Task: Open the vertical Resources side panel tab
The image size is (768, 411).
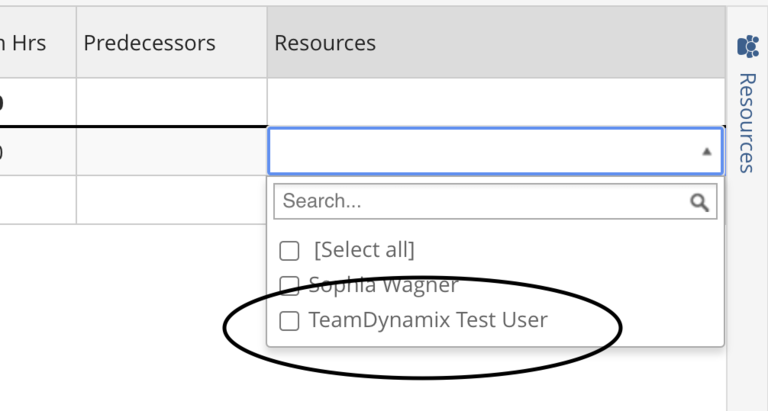Action: [747, 122]
